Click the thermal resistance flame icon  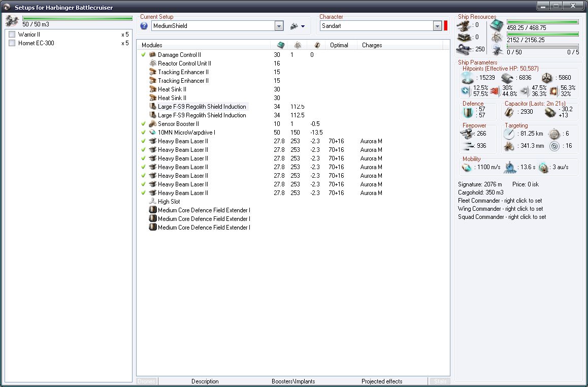(x=495, y=91)
